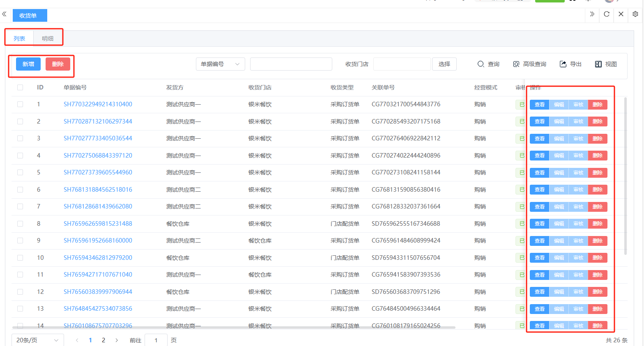Open the 20条/页 page size dropdown
The width and height of the screenshot is (644, 346).
(x=38, y=340)
